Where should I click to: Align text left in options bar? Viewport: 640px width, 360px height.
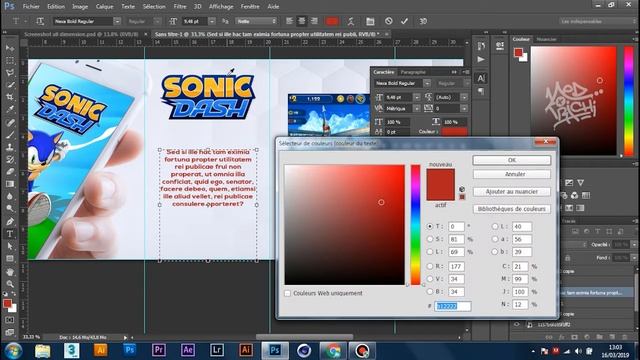coord(289,21)
